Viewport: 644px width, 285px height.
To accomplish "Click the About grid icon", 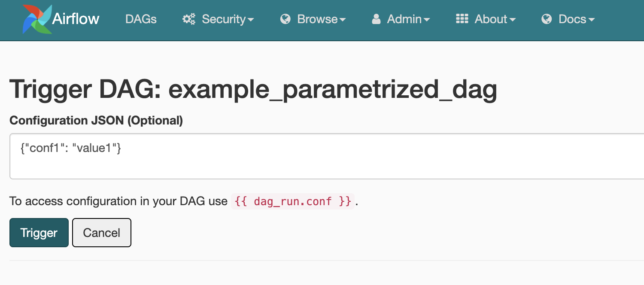I will 462,19.
